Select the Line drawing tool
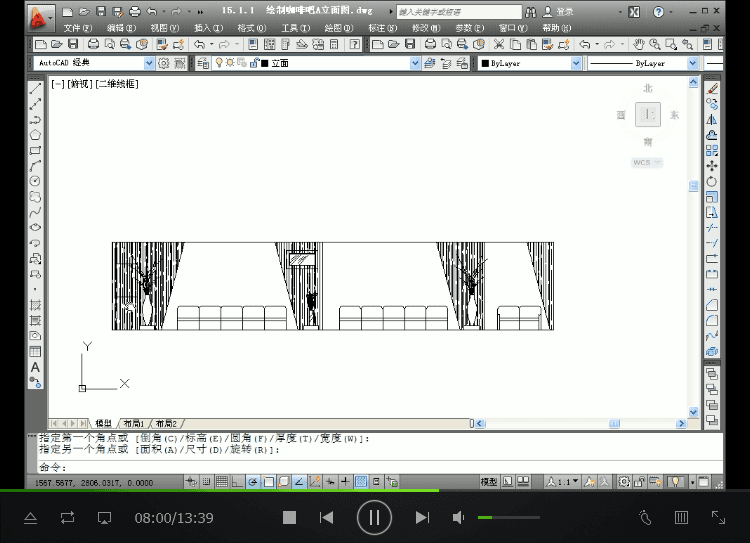Image resolution: width=750 pixels, height=543 pixels. [35, 89]
